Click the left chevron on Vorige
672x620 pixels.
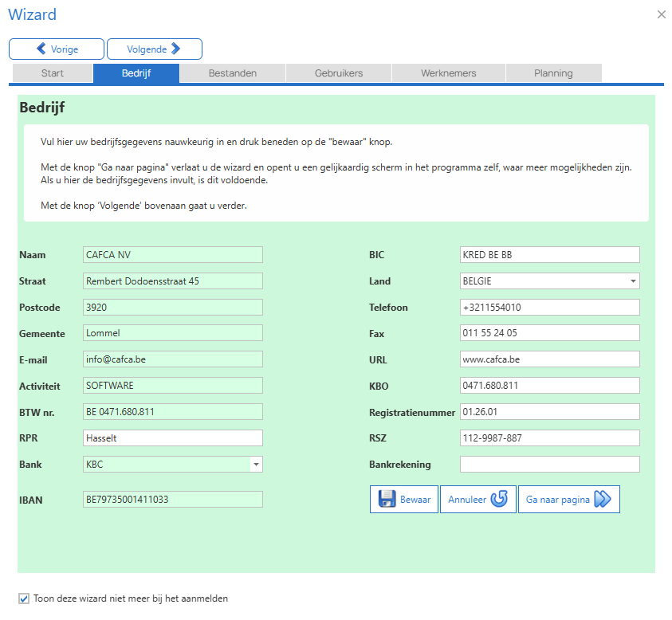41,49
